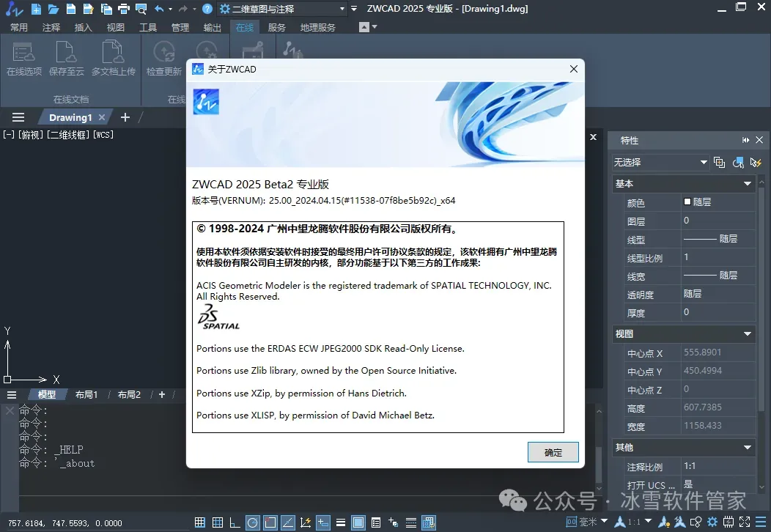
Task: Select the 模型 model tab
Action: [47, 395]
